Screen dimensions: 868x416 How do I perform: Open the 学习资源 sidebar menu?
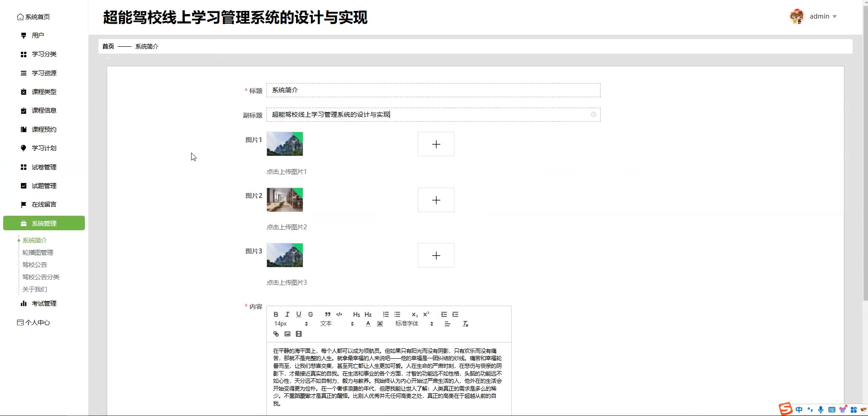tap(44, 73)
